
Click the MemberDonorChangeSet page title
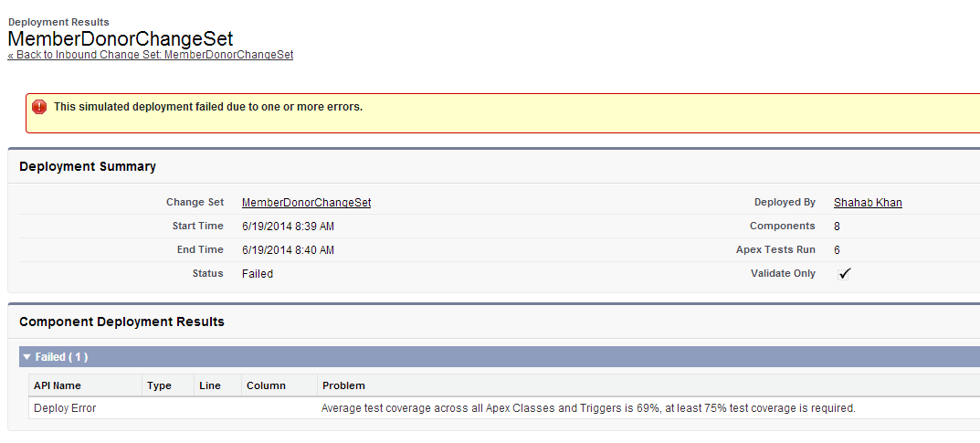121,38
